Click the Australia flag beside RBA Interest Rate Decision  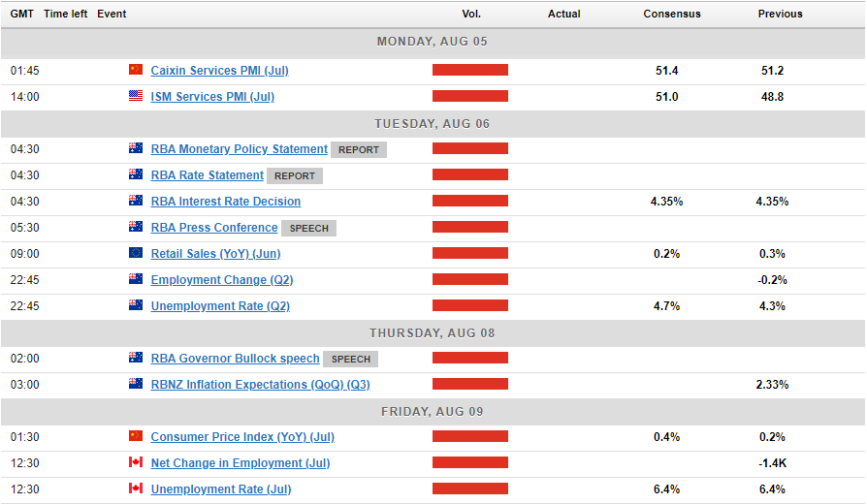click(136, 201)
